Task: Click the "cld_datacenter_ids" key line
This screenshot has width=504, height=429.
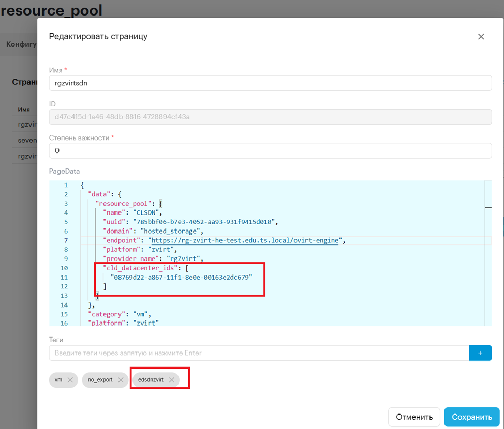Action: pyautogui.click(x=145, y=268)
